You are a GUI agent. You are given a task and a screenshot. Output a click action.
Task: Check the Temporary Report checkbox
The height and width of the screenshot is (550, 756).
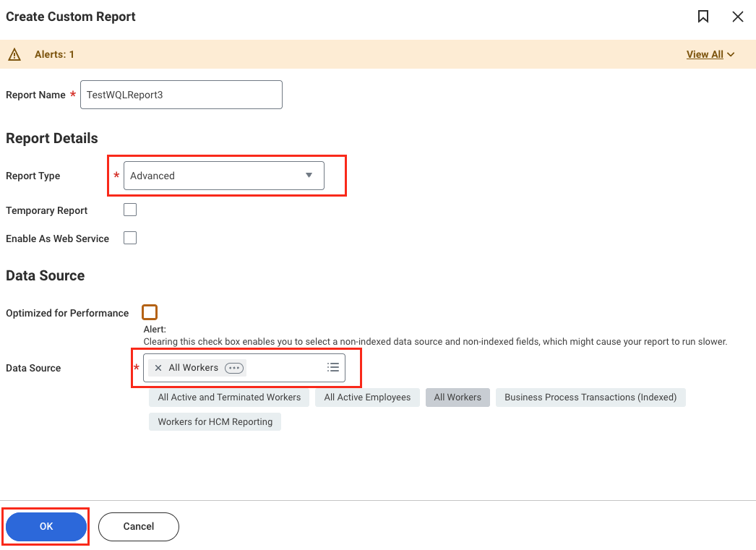[130, 209]
